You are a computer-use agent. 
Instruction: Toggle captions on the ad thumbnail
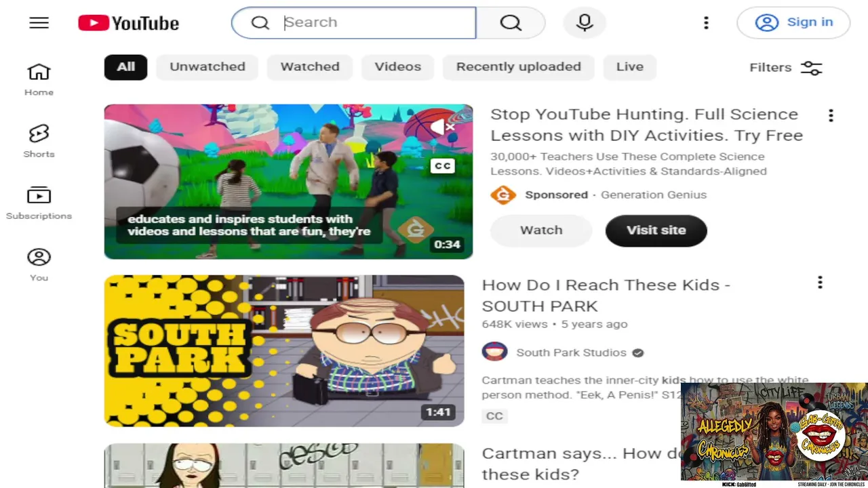(x=442, y=165)
